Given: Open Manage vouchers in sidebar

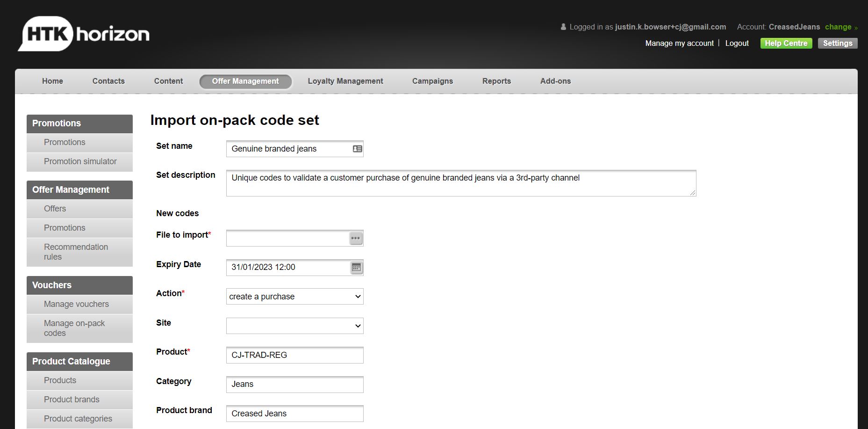Looking at the screenshot, I should point(79,305).
